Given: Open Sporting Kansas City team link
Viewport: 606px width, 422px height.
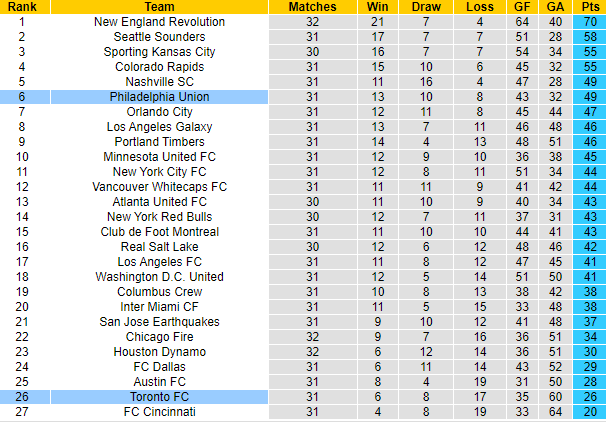Looking at the screenshot, I should click(x=158, y=51).
